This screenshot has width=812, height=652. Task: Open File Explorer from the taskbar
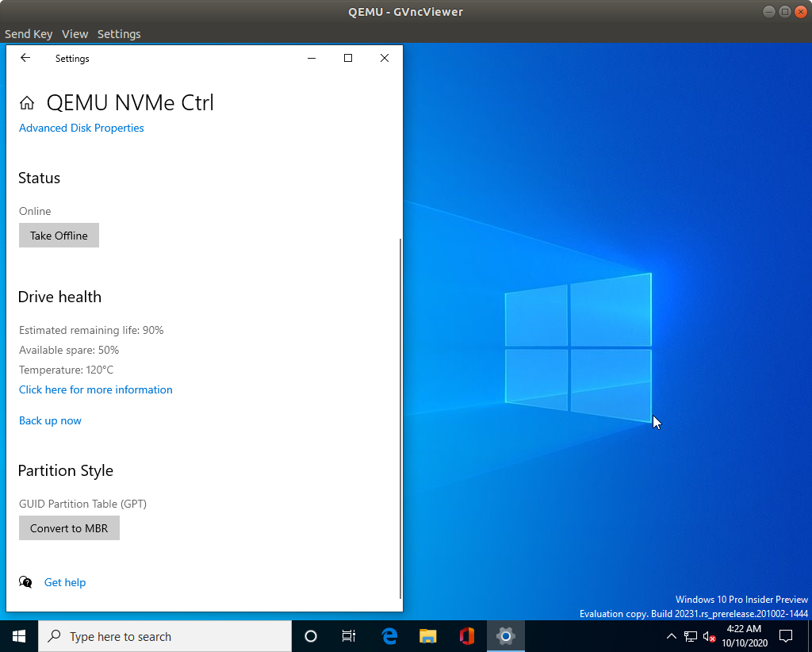427,636
